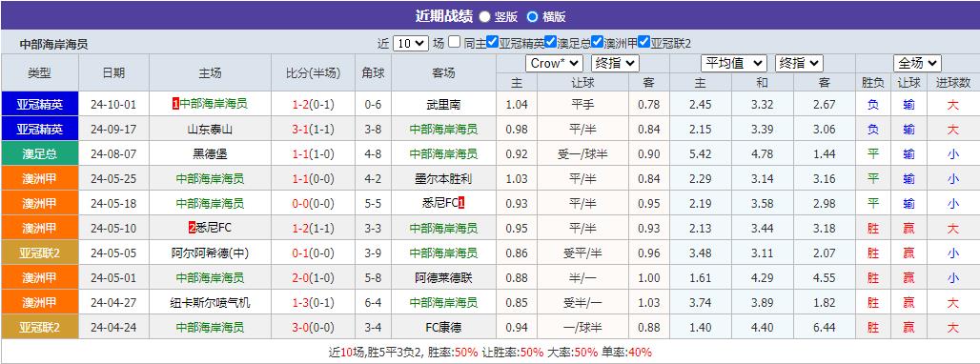Click the 和 draw odds column header
The height and width of the screenshot is (364, 980).
tap(763, 82)
